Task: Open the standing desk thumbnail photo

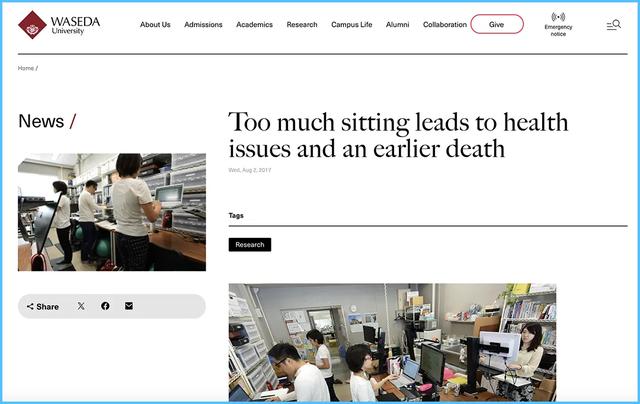Action: [112, 212]
